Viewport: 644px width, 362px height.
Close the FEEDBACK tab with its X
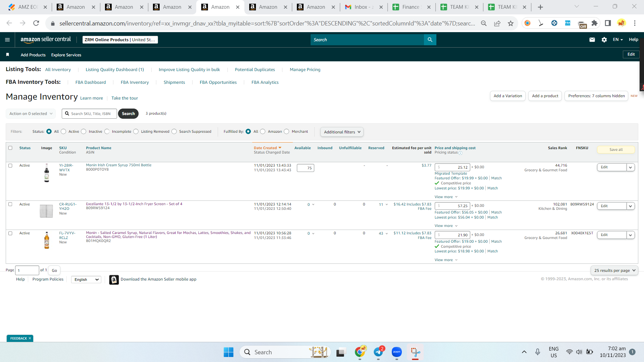(x=30, y=339)
